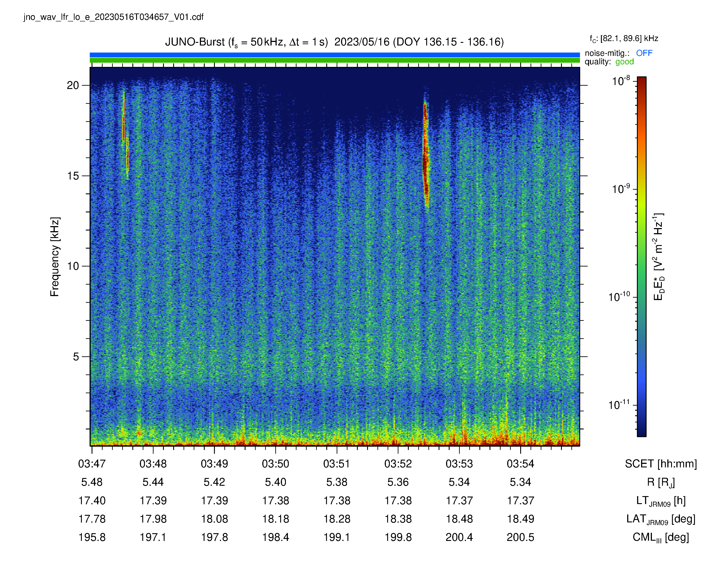Click the 10⁻¹¹ colorbar tick label
Screen dimensions: 728x563
point(619,404)
